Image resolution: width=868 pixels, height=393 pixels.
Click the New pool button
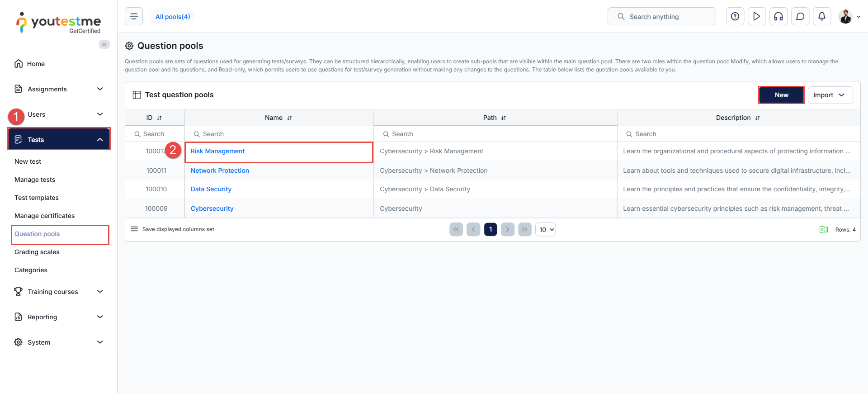point(781,95)
